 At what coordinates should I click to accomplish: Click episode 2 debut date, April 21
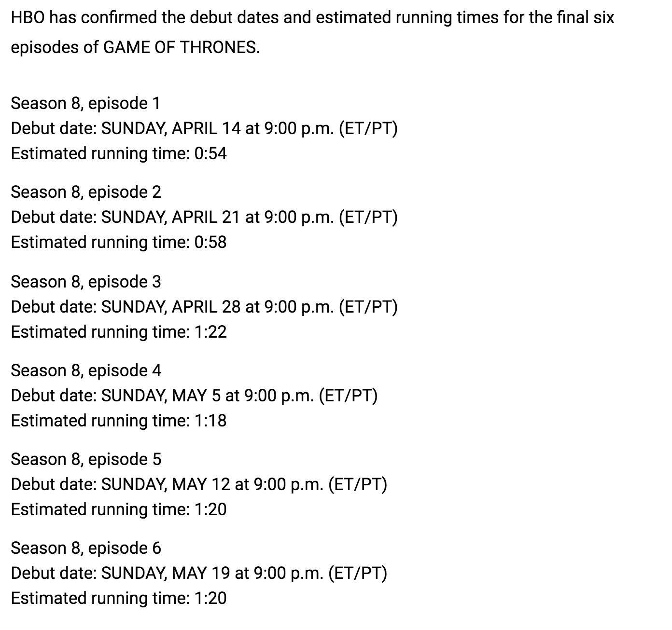point(204,217)
